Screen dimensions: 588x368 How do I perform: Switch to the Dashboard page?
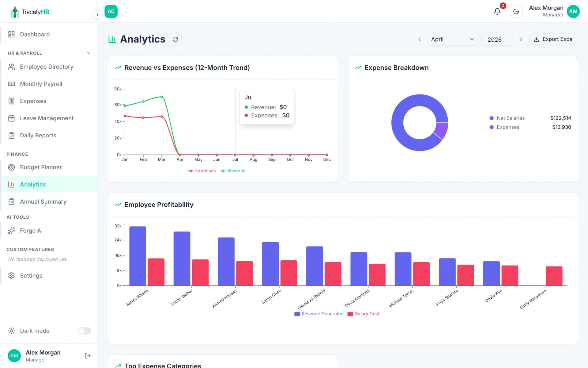[35, 34]
